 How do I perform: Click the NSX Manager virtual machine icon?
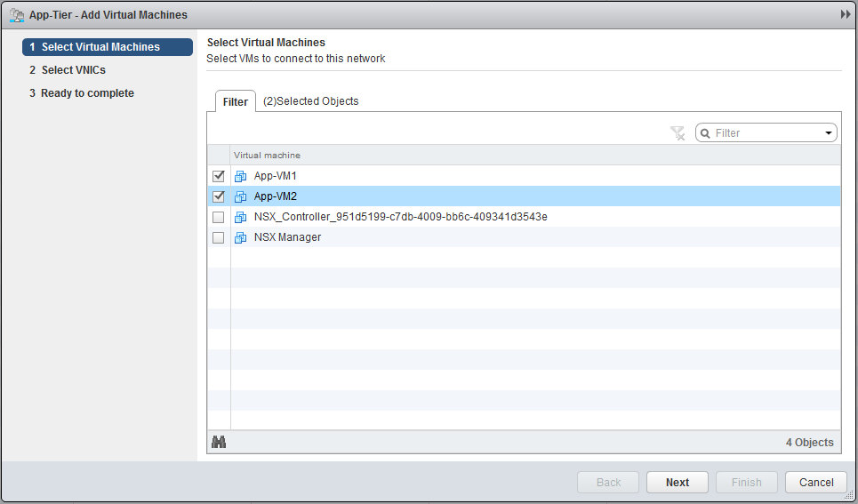click(240, 237)
